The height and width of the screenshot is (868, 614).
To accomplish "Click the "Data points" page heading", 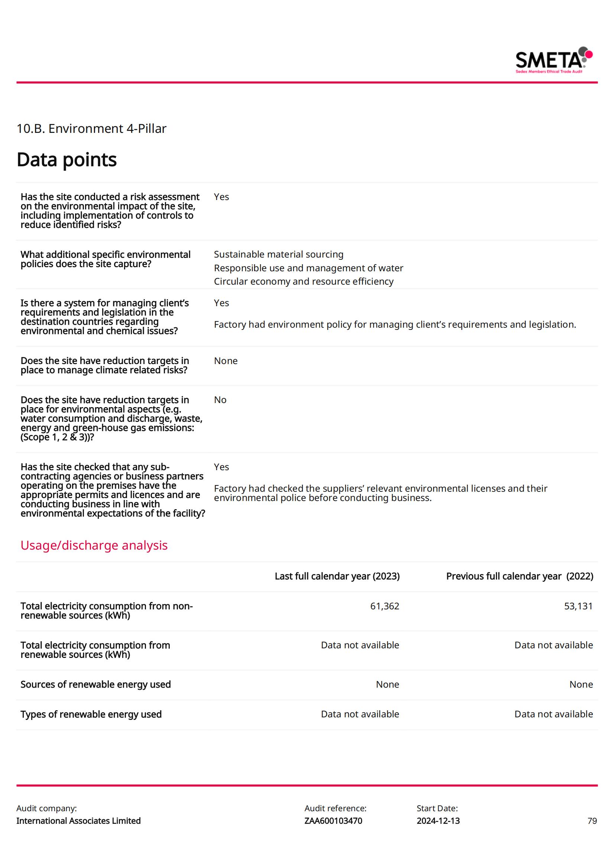I will tap(66, 160).
